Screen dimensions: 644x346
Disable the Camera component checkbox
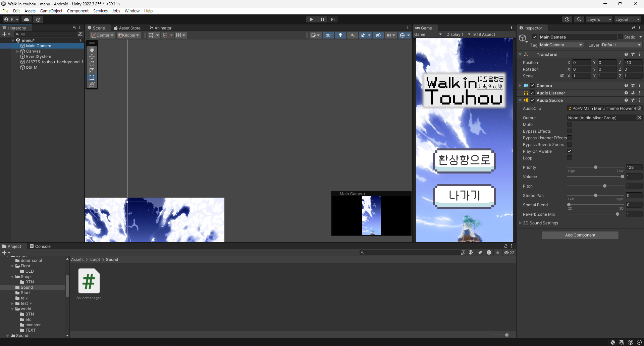click(532, 86)
